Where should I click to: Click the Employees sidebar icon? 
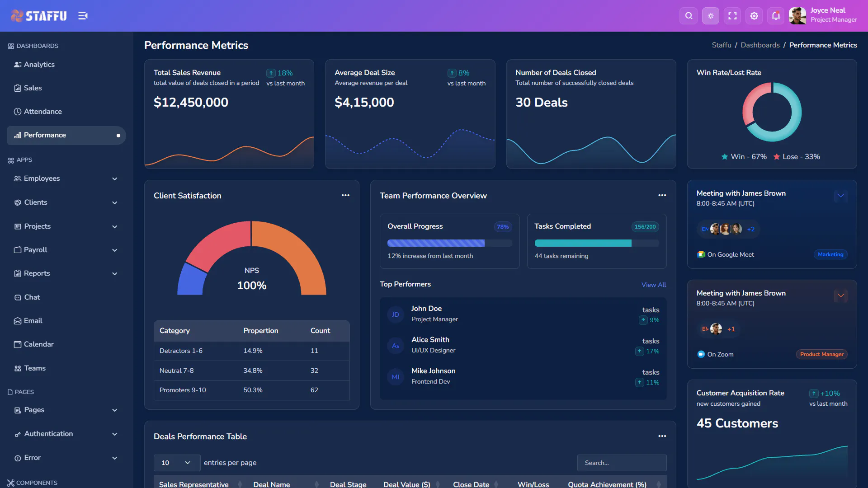pos(18,178)
